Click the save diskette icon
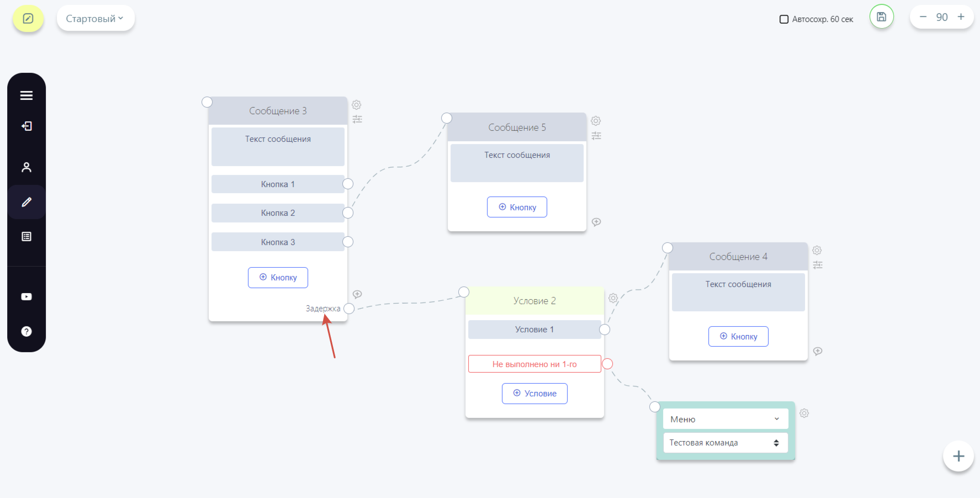 pos(882,17)
